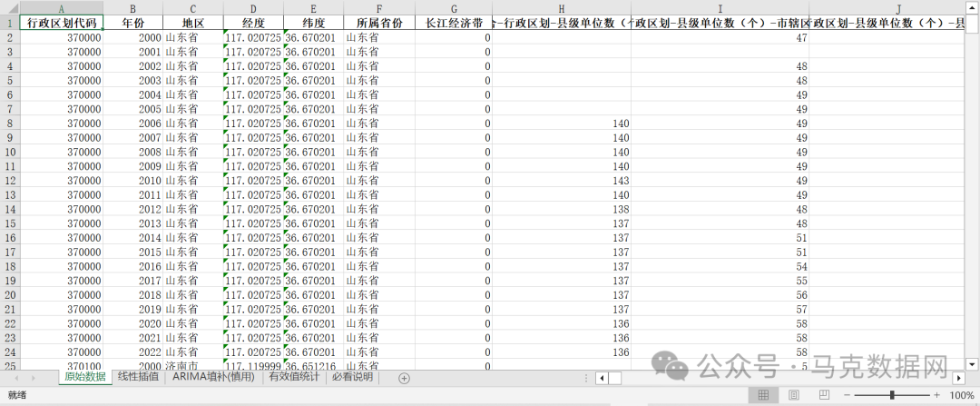
Task: Select the 原始数据 sheet tab
Action: tap(85, 377)
